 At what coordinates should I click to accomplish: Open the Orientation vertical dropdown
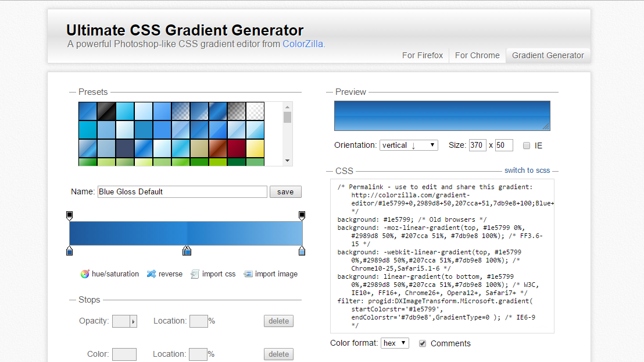pos(409,145)
